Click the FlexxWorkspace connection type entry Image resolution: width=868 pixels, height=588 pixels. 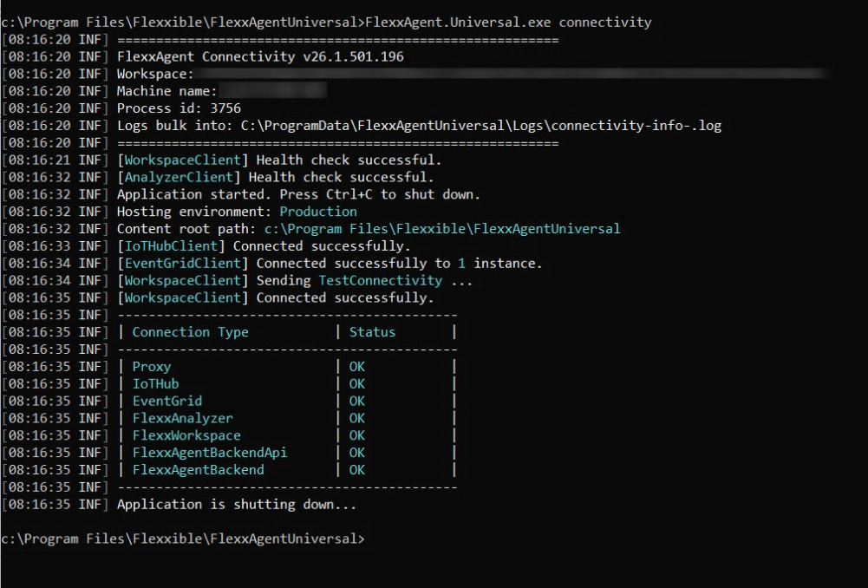[x=186, y=435]
